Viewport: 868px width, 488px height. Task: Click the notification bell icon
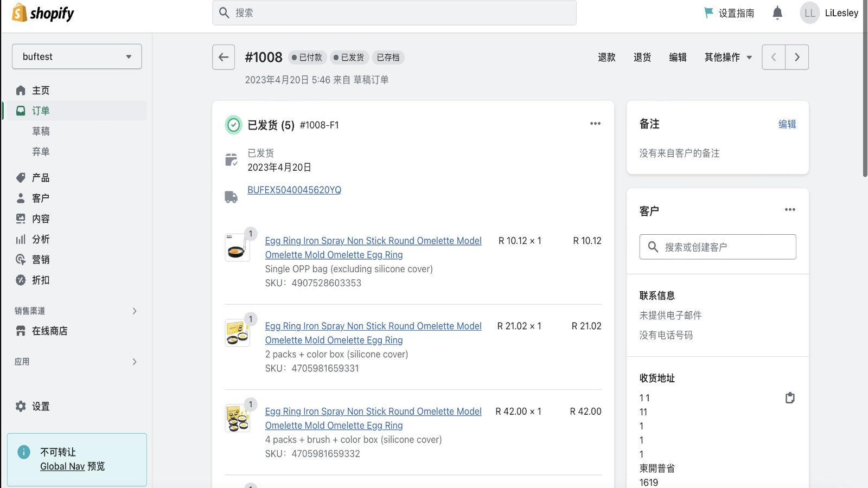[777, 13]
